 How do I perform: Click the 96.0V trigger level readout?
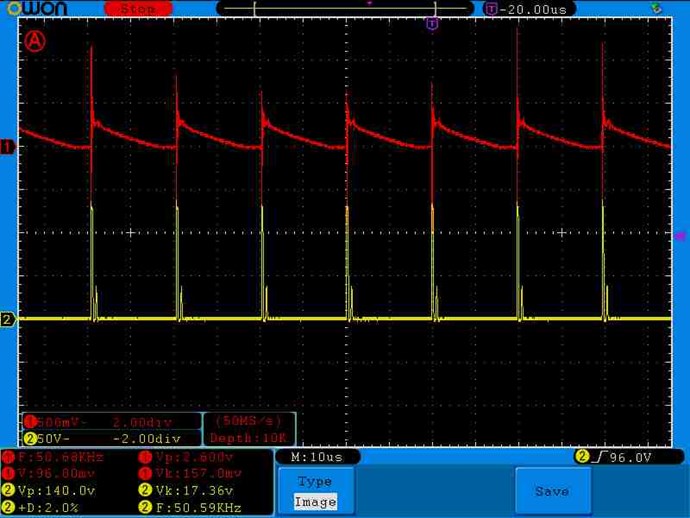click(631, 458)
